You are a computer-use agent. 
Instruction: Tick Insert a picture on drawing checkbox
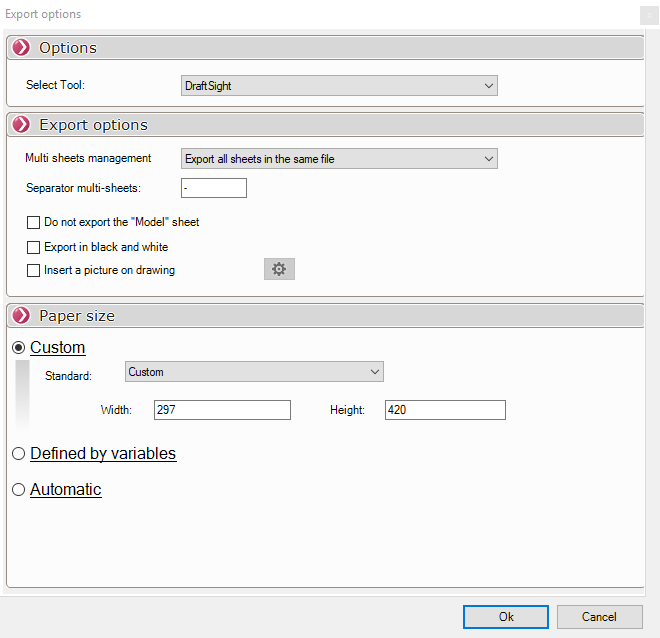[34, 270]
